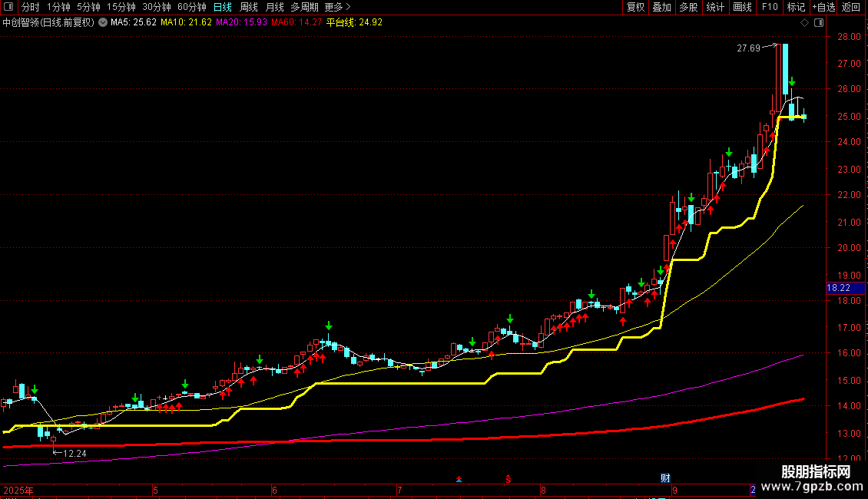Open the 多周期 multi-period view

(x=304, y=7)
